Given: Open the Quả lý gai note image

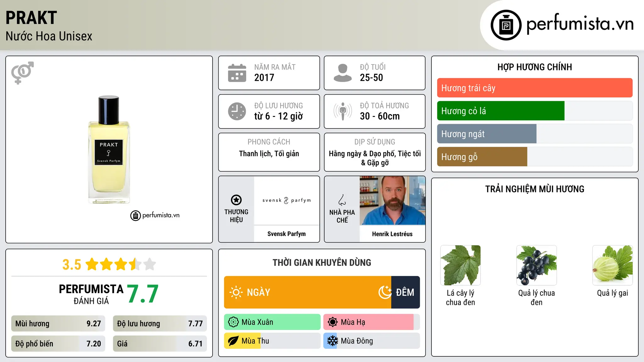Looking at the screenshot, I should (x=613, y=265).
